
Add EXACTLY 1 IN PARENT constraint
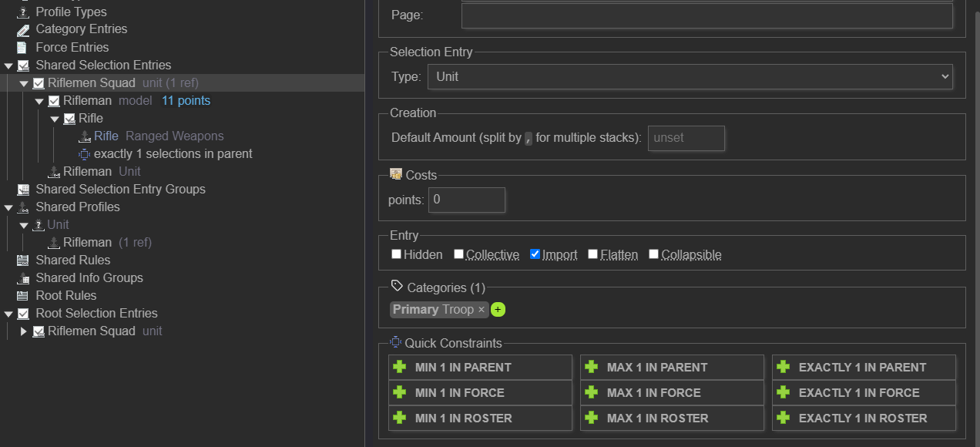click(x=864, y=368)
